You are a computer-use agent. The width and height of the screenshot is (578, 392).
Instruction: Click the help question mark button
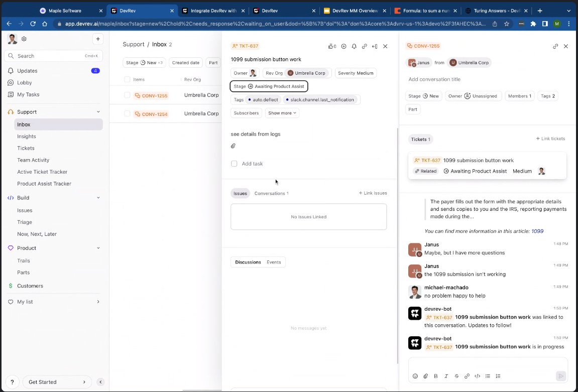[x=12, y=382]
